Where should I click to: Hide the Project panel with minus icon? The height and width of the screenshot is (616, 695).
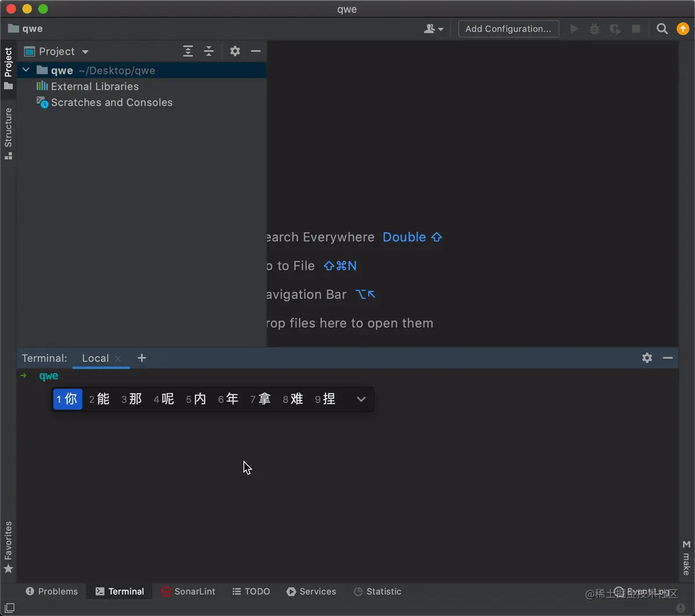[x=255, y=51]
